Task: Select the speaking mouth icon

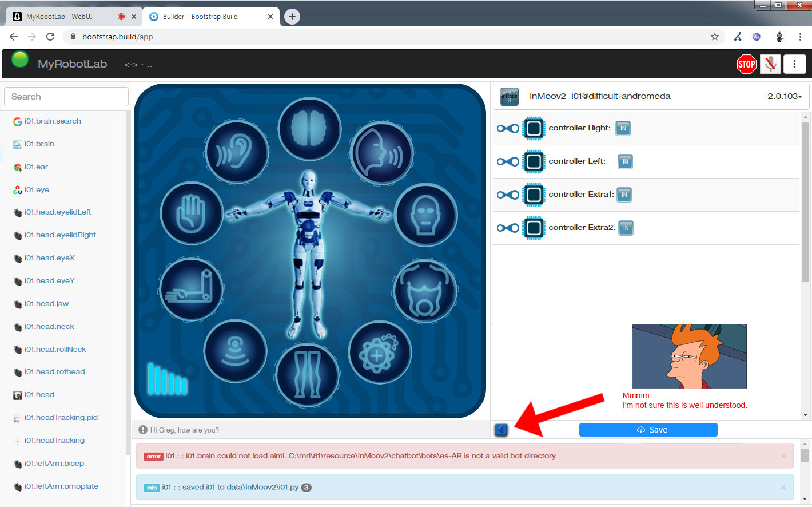Action: pyautogui.click(x=382, y=152)
